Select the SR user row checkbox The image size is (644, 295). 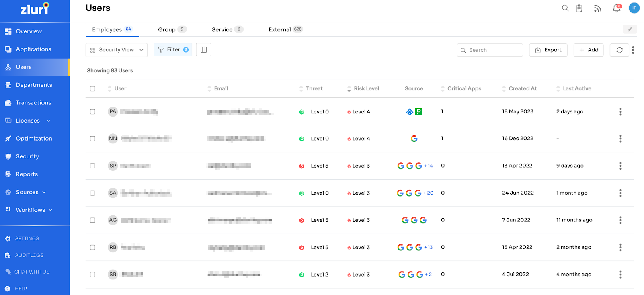(93, 275)
